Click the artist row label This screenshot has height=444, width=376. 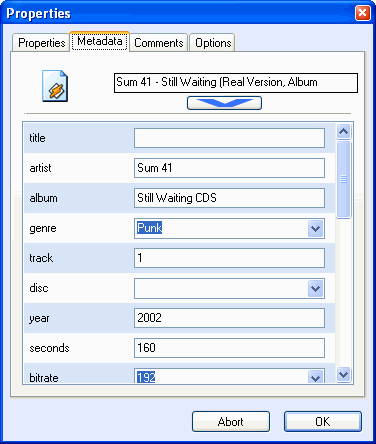[40, 168]
